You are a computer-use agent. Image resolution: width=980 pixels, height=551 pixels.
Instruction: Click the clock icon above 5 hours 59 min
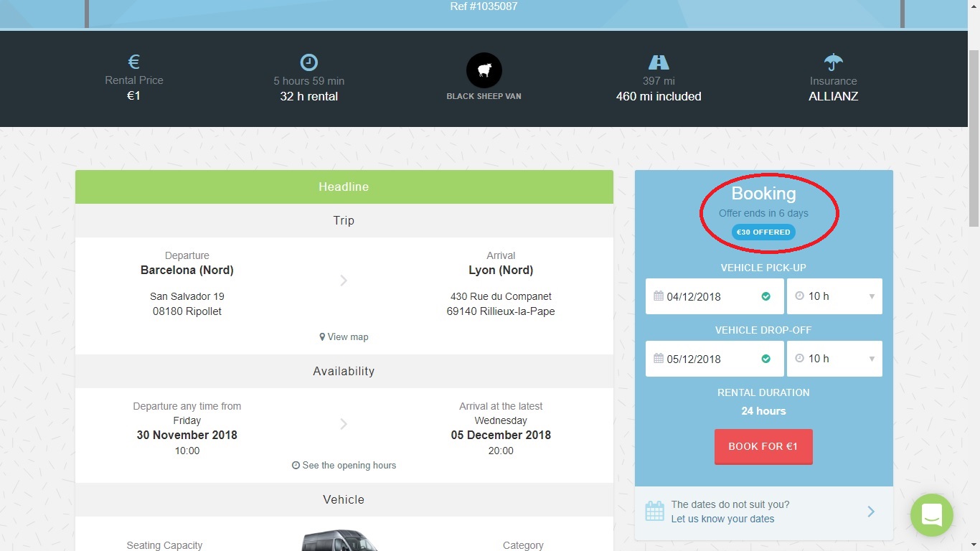click(308, 62)
